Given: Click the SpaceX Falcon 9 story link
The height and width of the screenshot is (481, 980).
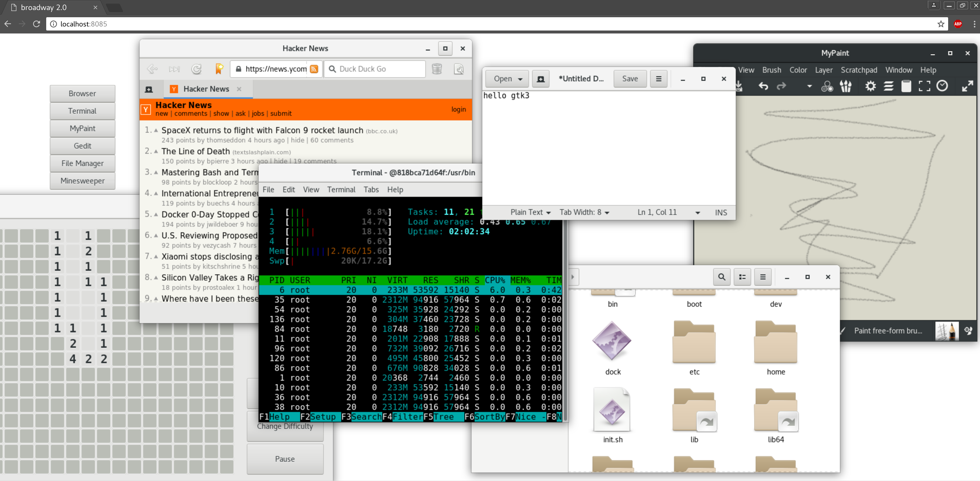Looking at the screenshot, I should pos(262,130).
